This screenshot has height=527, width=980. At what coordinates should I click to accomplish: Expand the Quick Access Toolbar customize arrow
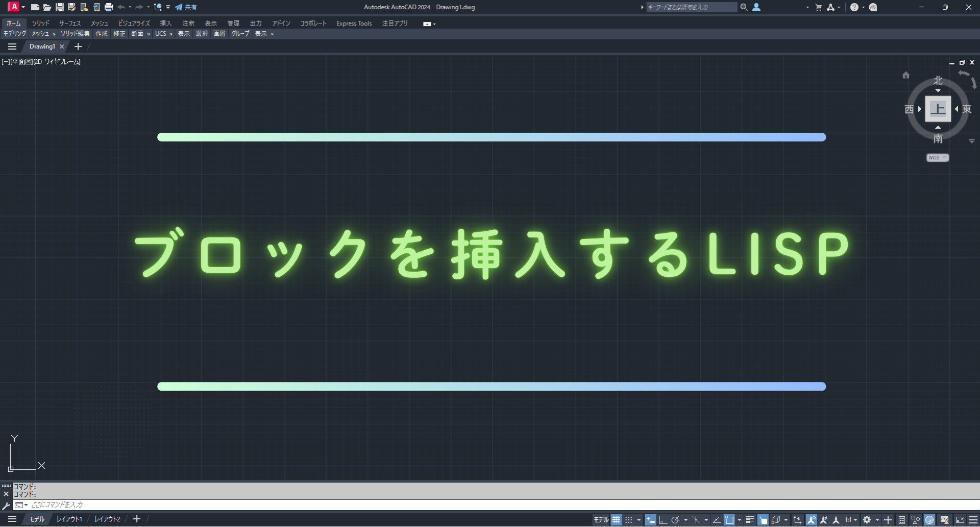[168, 7]
